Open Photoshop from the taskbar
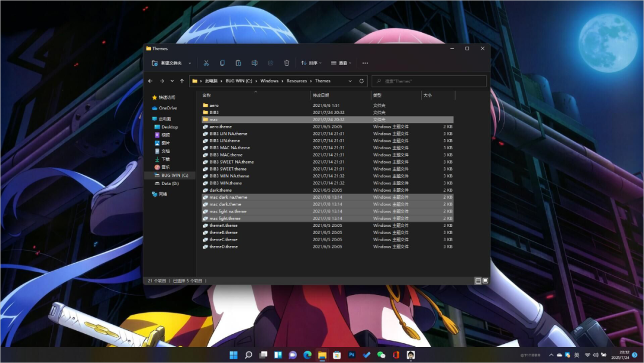Screen dimensions: 644x363 [352, 355]
